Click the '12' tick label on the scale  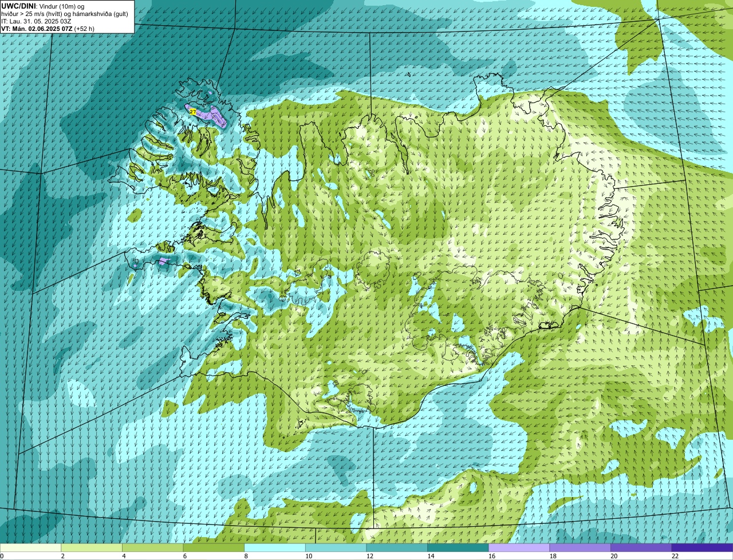pyautogui.click(x=369, y=556)
